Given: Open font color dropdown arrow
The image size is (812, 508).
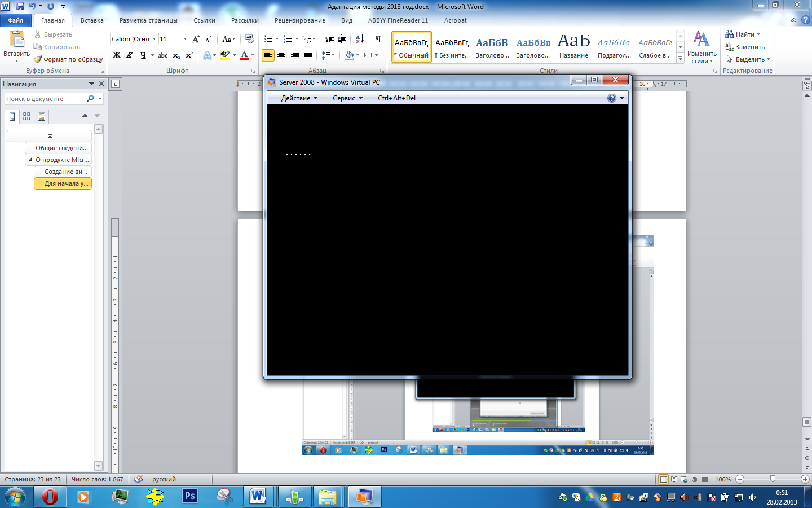Looking at the screenshot, I should (253, 55).
